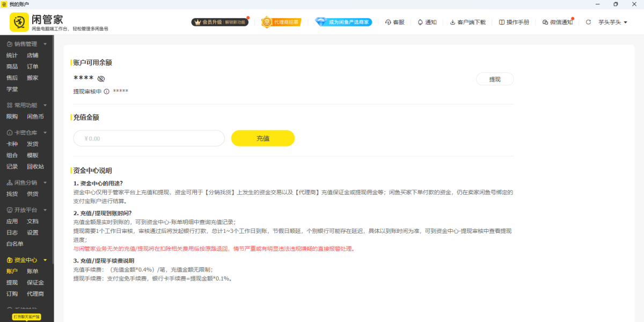Viewport: 644px width, 322px height.
Task: Click the 充值金额 amount input field
Action: point(149,138)
